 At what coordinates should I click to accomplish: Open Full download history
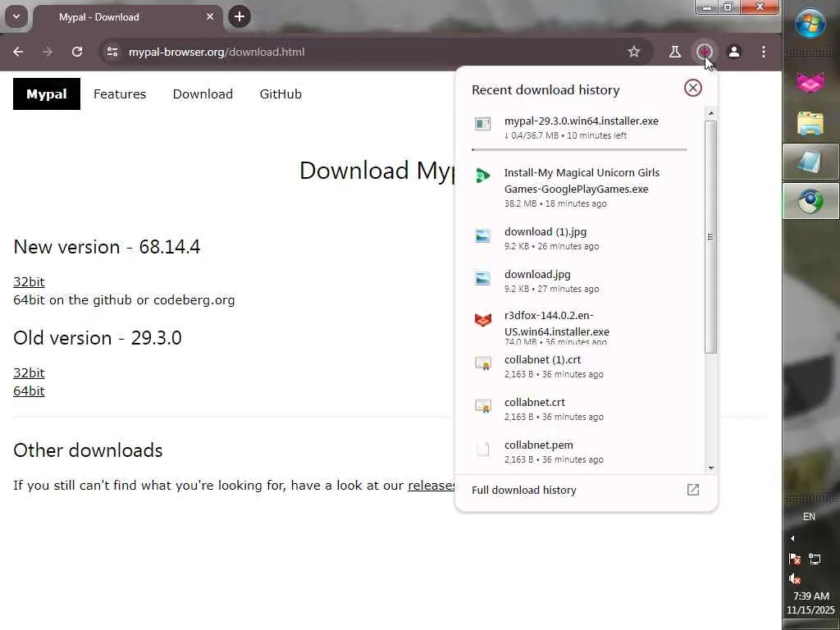point(586,491)
